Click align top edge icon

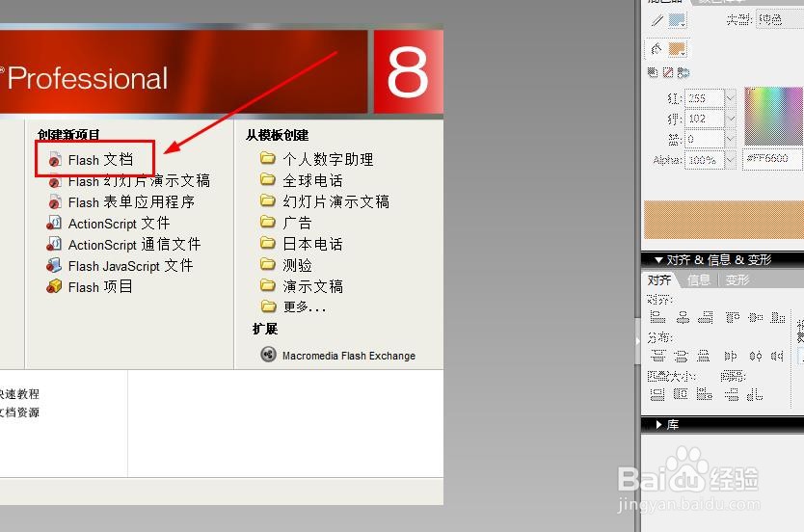pos(733,317)
